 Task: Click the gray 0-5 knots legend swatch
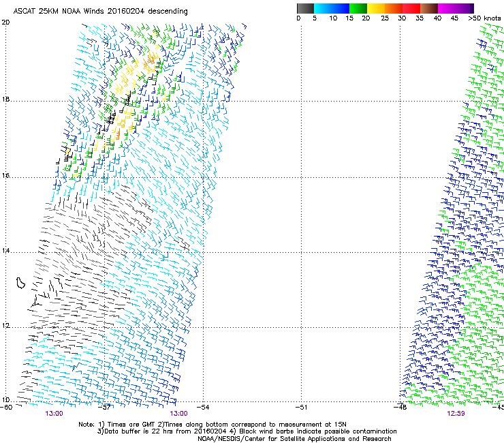pos(305,8)
